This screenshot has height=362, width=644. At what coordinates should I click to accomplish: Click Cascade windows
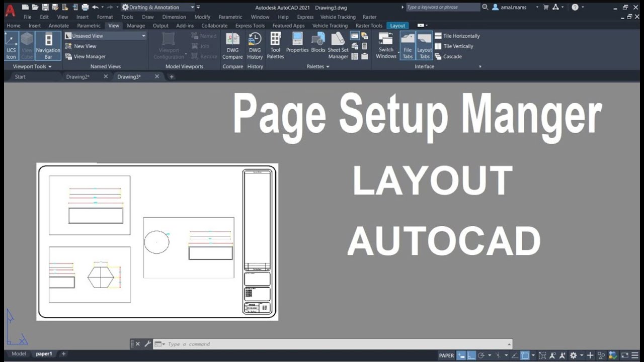coord(448,56)
